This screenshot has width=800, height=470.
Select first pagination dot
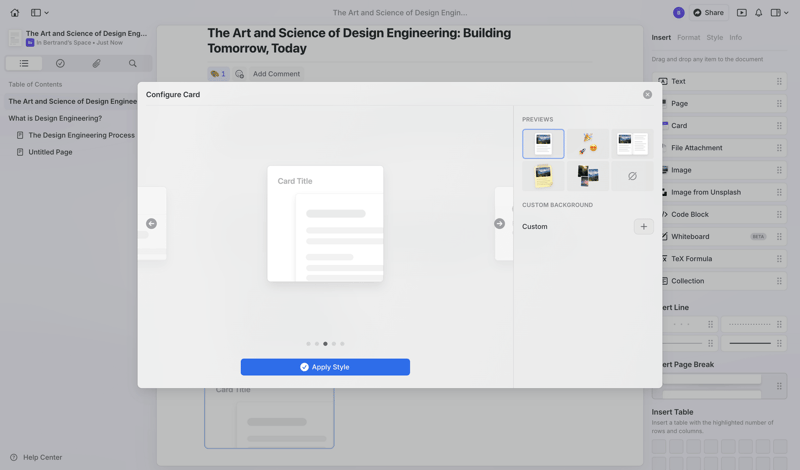tap(308, 344)
